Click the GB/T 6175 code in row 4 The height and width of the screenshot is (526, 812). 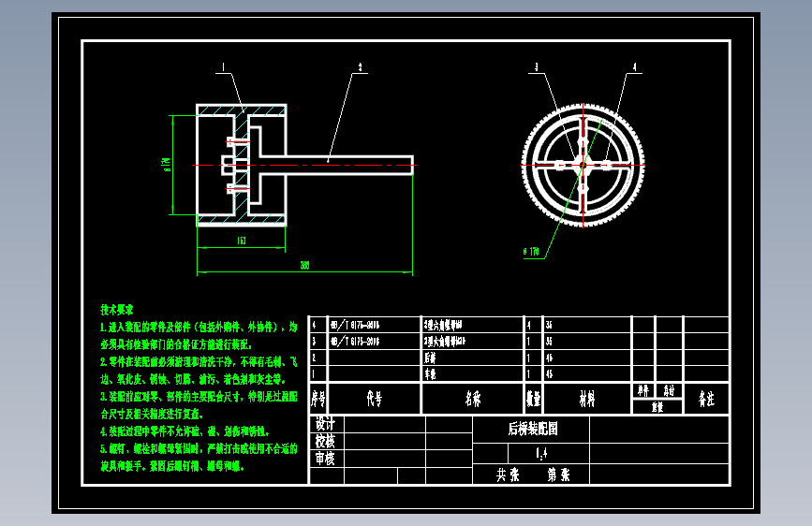click(355, 325)
